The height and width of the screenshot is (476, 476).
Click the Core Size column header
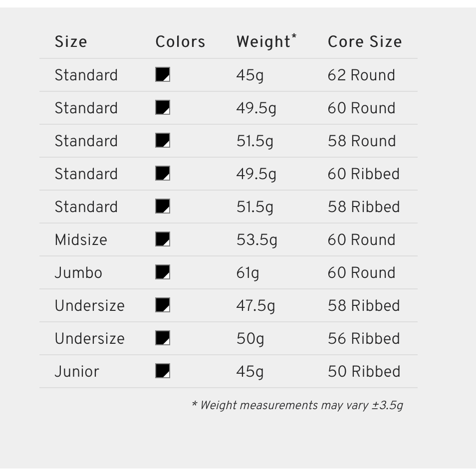365,42
